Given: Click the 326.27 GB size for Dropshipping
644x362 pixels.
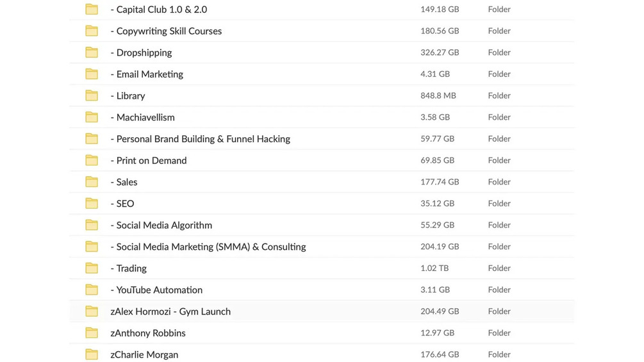Looking at the screenshot, I should [440, 52].
